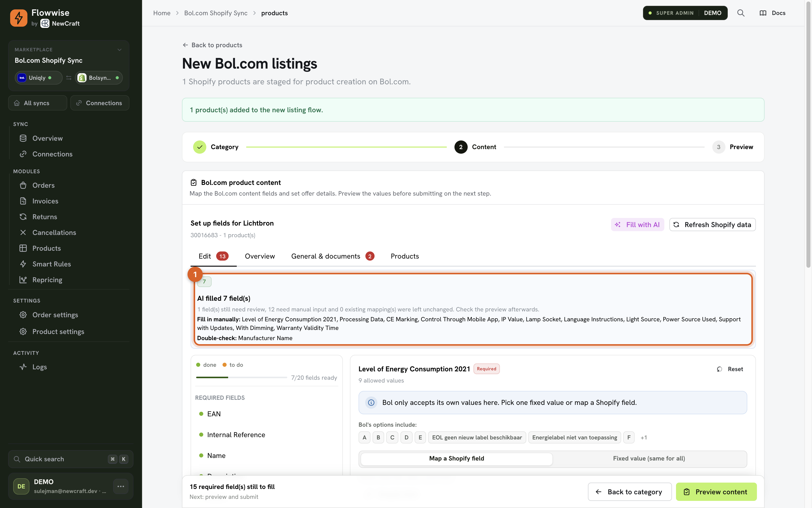Jump to the Preview step 3
The image size is (812, 508).
tap(733, 147)
